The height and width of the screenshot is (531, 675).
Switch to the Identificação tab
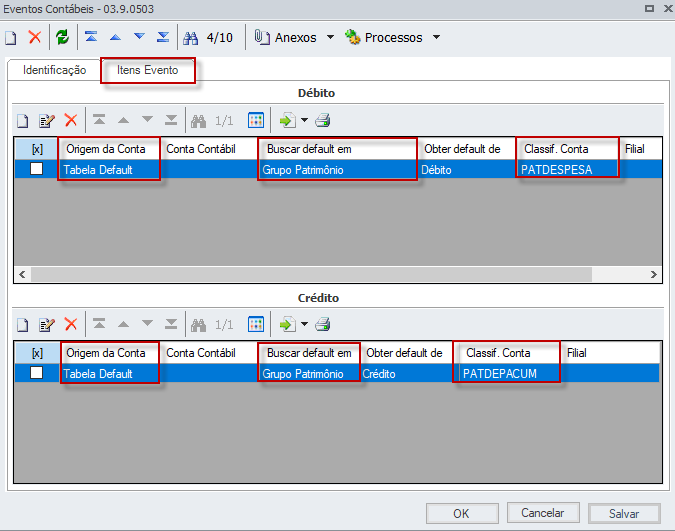coord(55,70)
